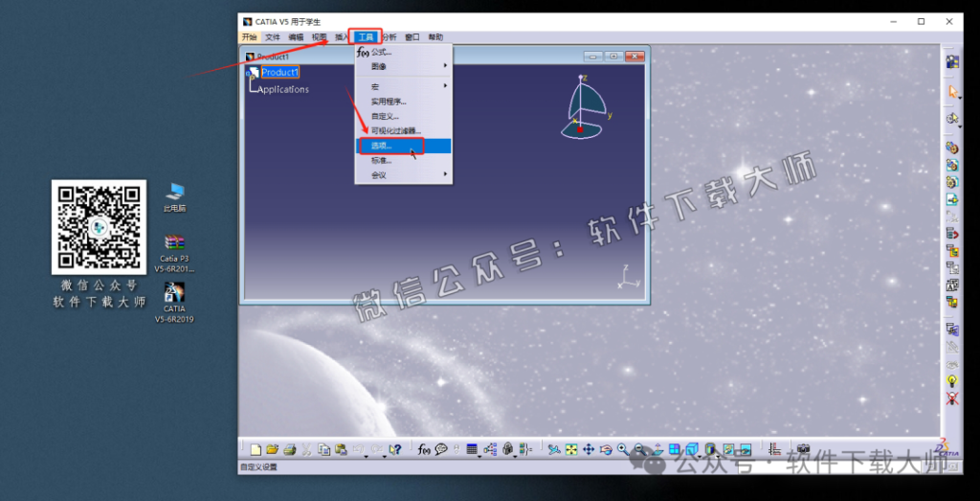Screen dimensions: 980x501
Task: Click the Multi-view window icon
Action: point(674,449)
